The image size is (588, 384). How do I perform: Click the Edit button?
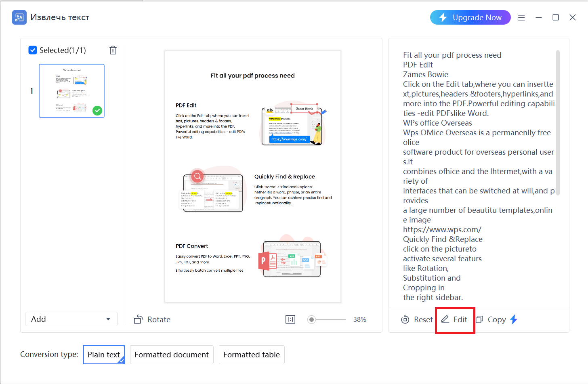[x=455, y=319]
